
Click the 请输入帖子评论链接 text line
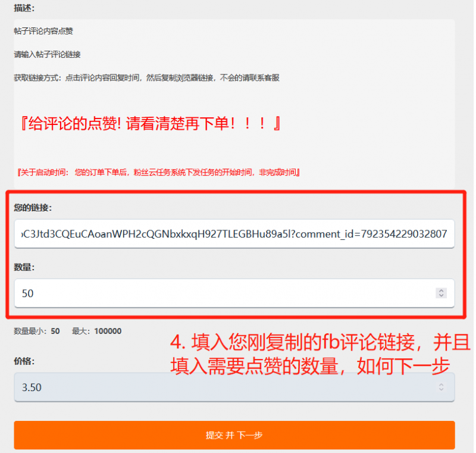tap(48, 54)
